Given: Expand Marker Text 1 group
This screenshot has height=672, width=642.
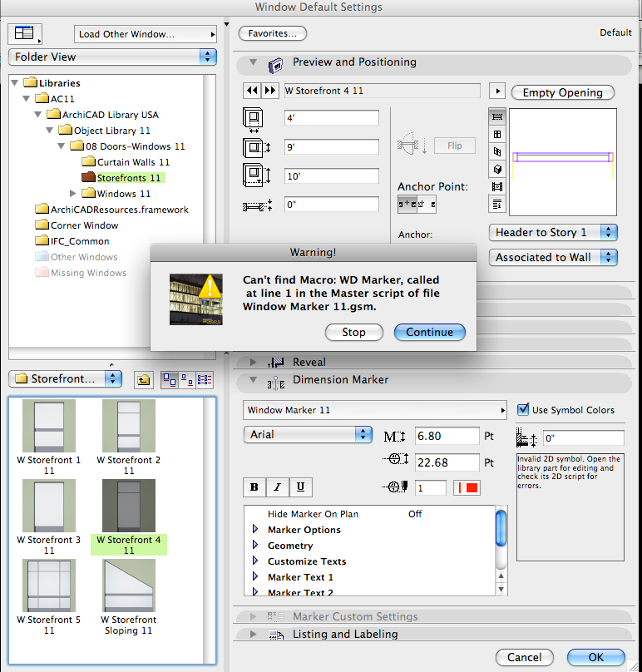Looking at the screenshot, I should (x=255, y=577).
